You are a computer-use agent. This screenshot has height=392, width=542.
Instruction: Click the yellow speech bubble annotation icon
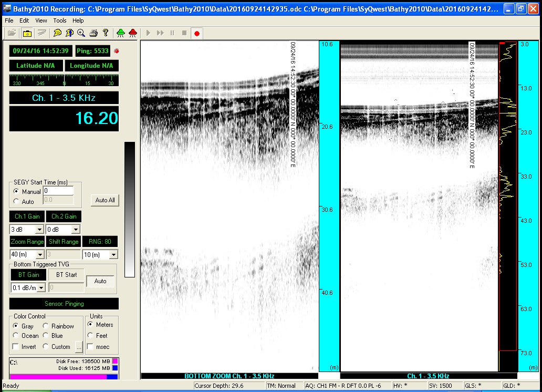[x=58, y=33]
